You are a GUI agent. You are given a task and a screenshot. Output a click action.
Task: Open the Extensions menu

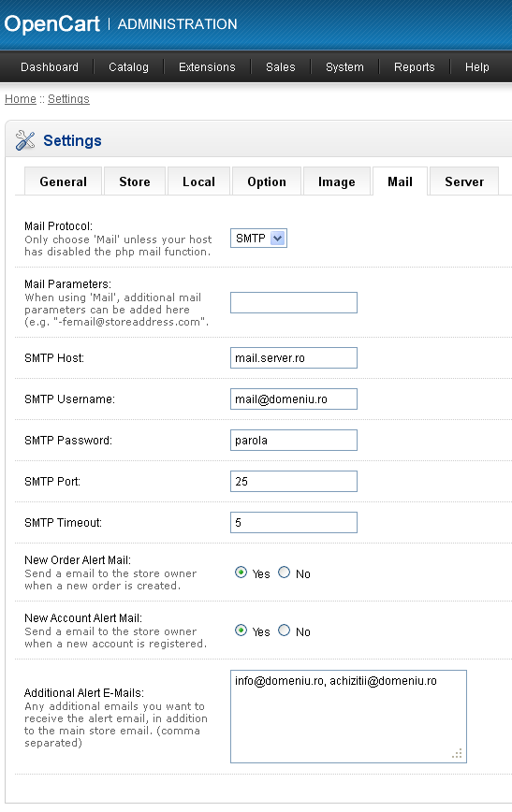(x=207, y=66)
